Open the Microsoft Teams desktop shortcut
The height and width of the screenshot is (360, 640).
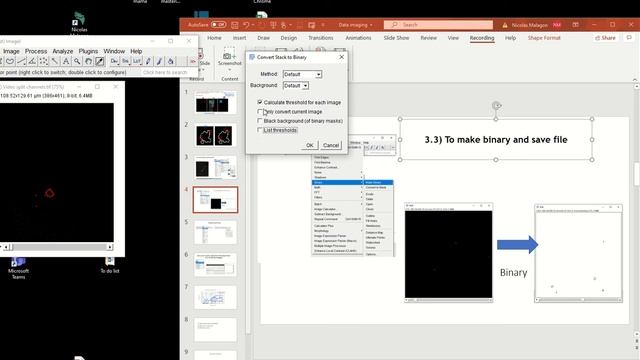18,268
